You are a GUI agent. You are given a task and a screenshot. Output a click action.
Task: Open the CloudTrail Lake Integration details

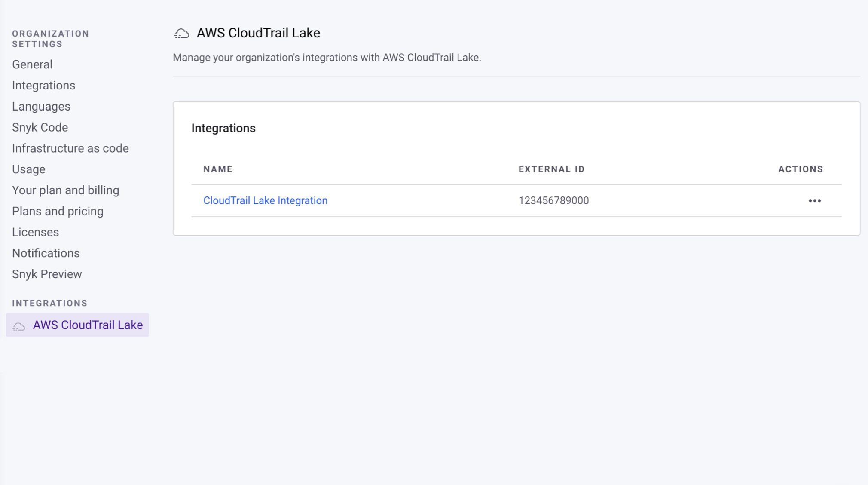tap(266, 200)
